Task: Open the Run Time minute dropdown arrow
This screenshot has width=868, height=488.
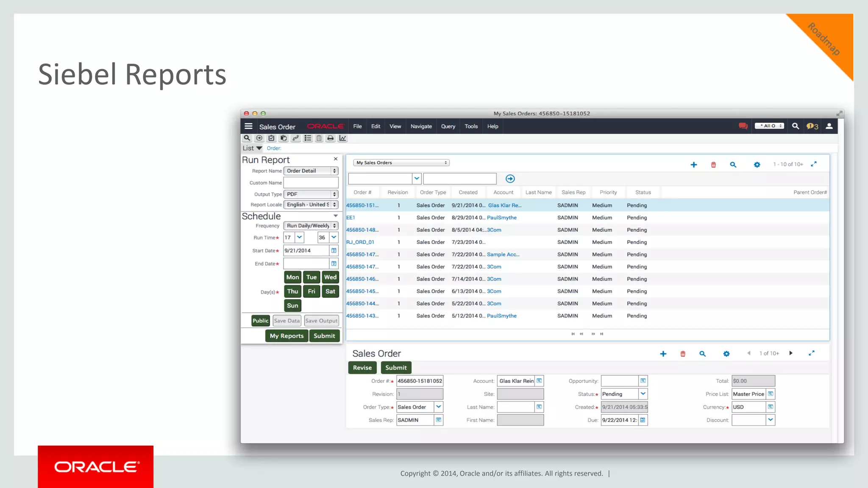Action: [x=334, y=237]
